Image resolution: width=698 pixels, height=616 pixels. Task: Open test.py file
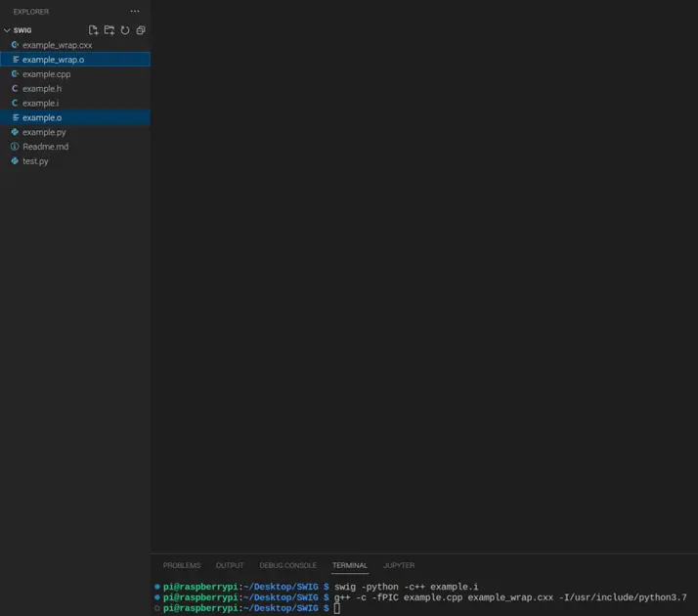point(75,161)
